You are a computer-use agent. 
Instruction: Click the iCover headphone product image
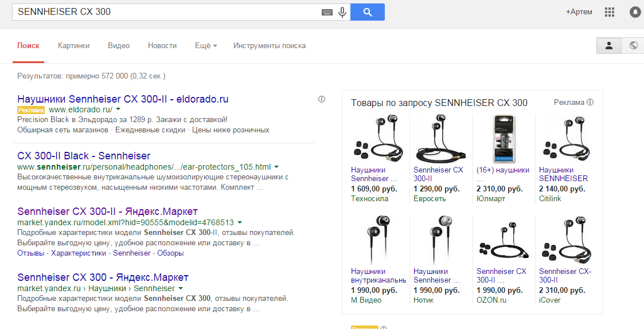567,240
